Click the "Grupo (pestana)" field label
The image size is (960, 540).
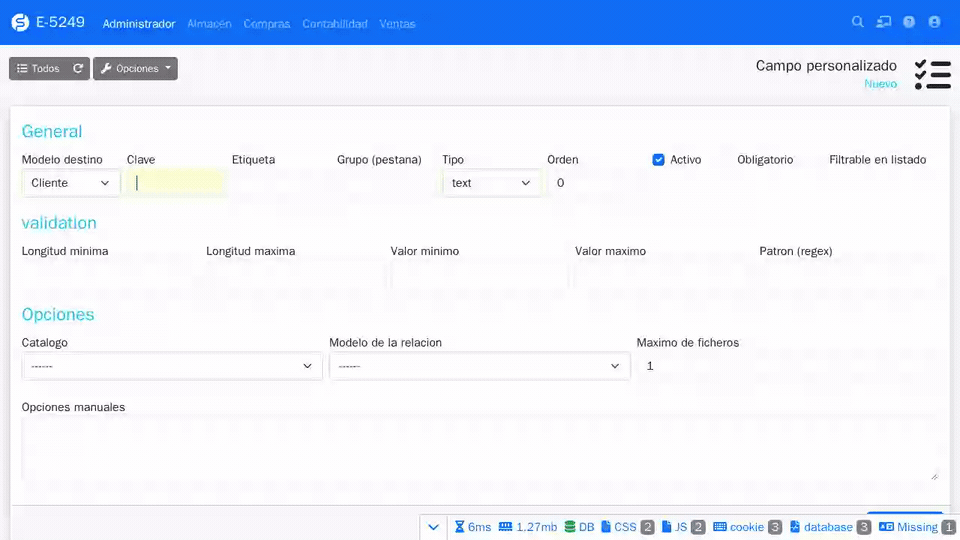379,160
